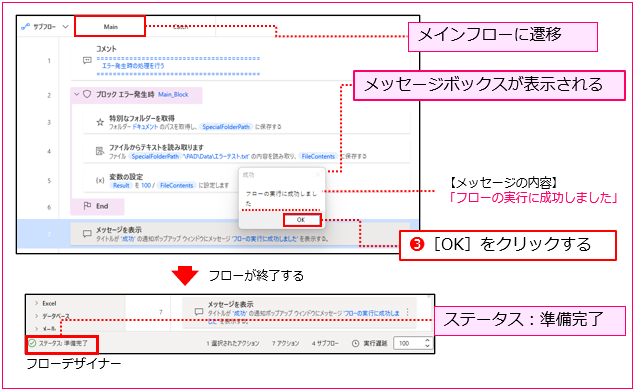Click OK in the 成功 message box
The height and width of the screenshot is (391, 635).
pos(301,220)
